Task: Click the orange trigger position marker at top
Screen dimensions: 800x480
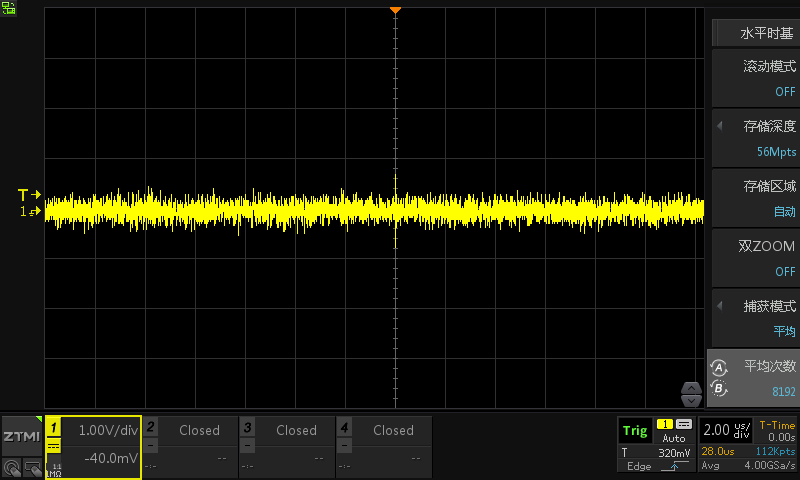Action: [395, 10]
